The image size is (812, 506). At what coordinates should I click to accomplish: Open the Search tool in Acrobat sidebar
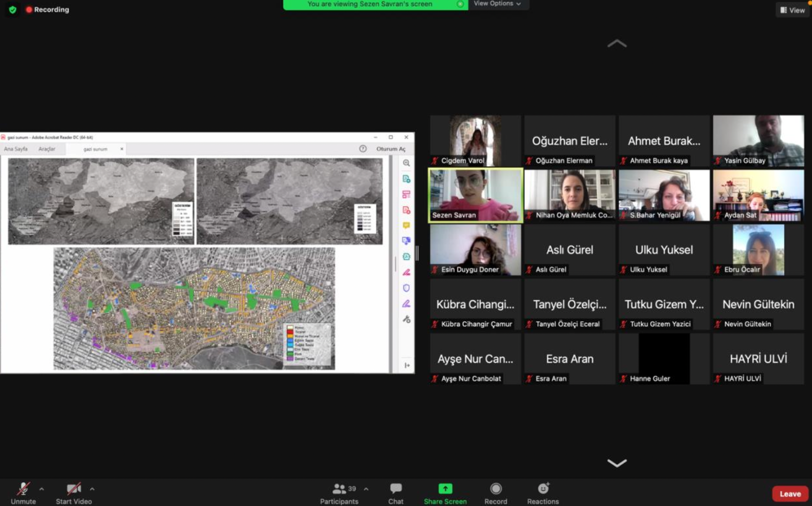[x=406, y=163]
